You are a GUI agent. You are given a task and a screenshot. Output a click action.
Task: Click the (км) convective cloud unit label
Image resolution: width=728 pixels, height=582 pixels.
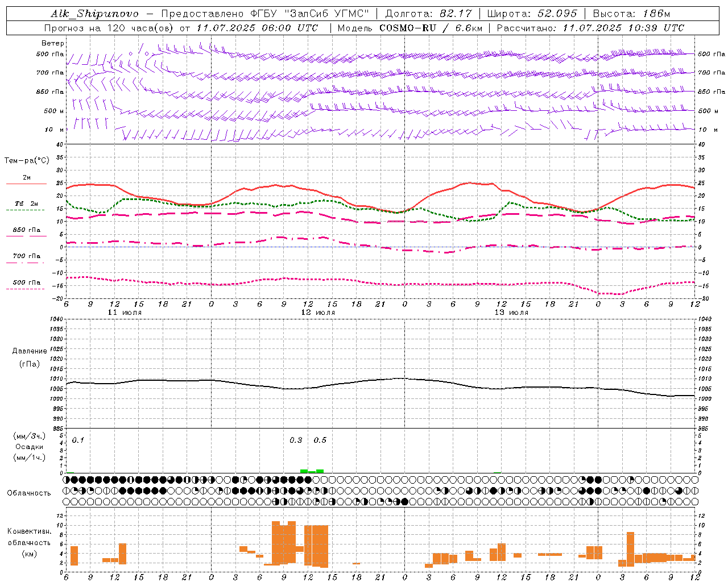[30, 554]
